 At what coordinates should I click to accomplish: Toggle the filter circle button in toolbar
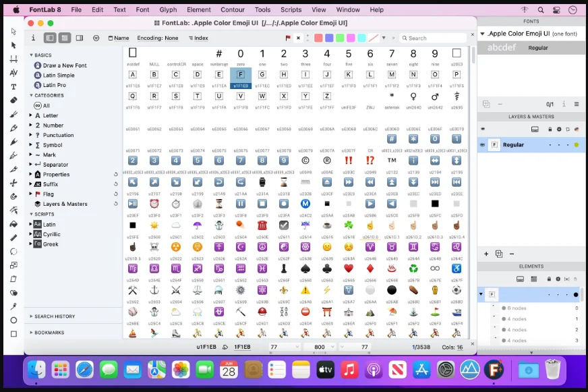point(96,38)
